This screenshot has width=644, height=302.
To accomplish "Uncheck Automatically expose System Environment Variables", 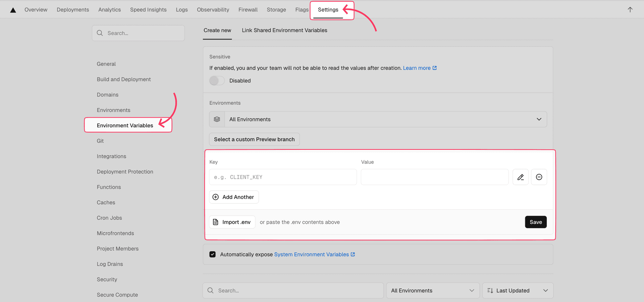I will pyautogui.click(x=213, y=254).
